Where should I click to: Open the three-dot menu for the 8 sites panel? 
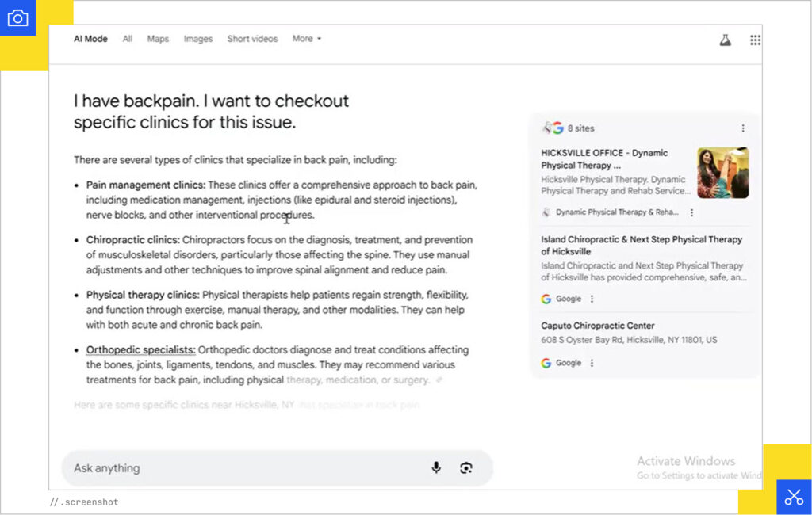(x=743, y=128)
